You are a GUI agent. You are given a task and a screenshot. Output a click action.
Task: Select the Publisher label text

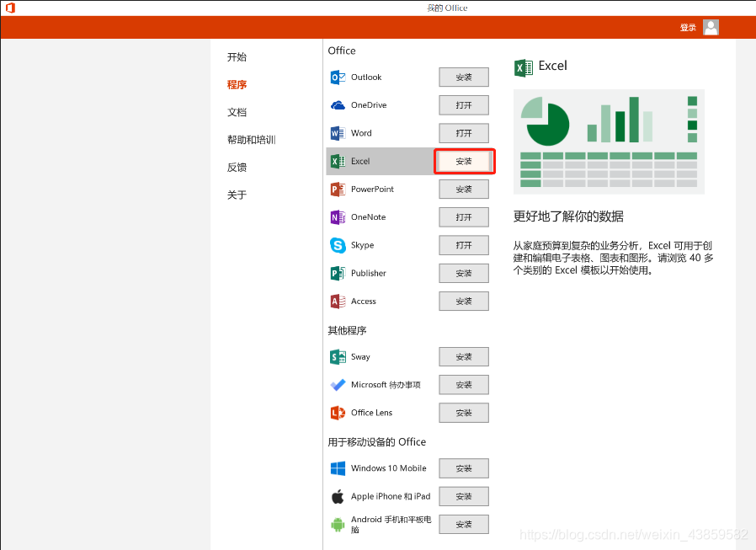coord(369,273)
